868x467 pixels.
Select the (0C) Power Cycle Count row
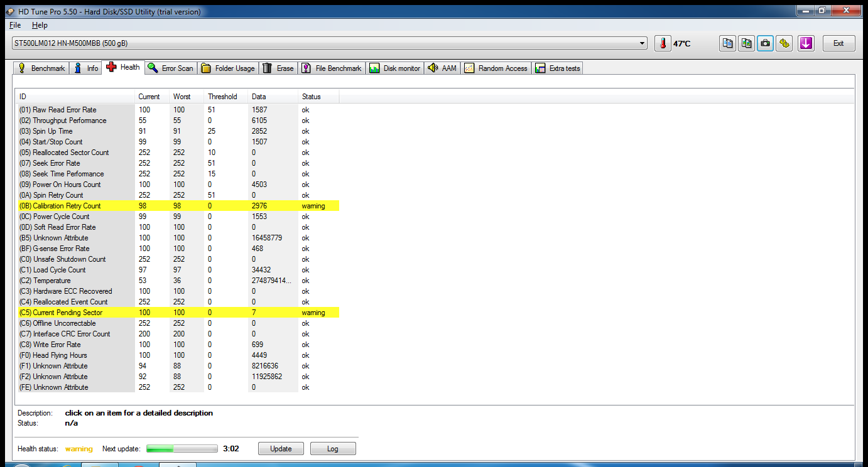click(178, 217)
